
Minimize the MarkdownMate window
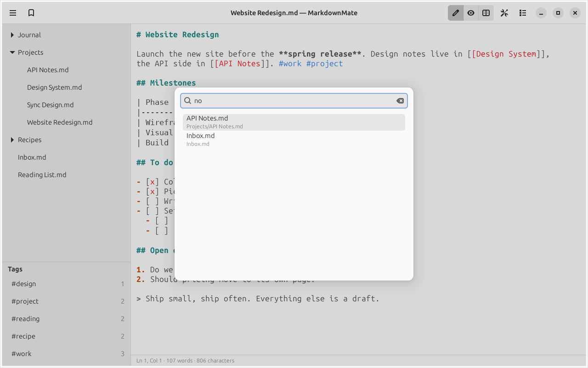click(541, 13)
